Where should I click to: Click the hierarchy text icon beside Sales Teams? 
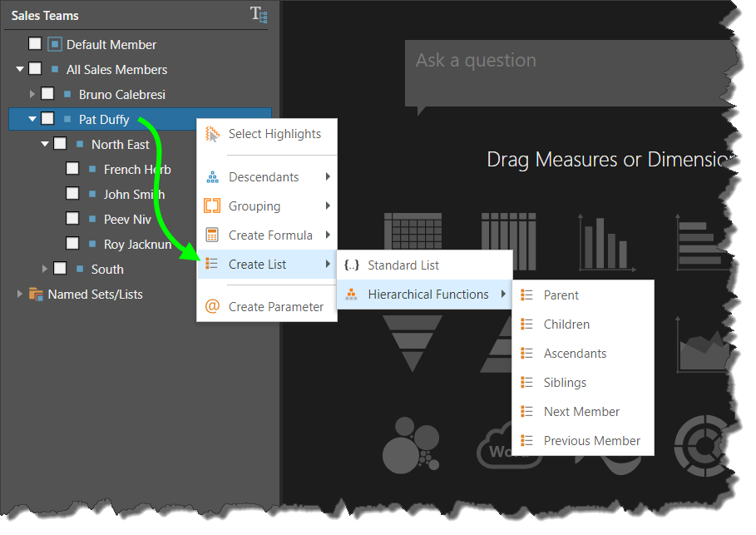tap(259, 14)
